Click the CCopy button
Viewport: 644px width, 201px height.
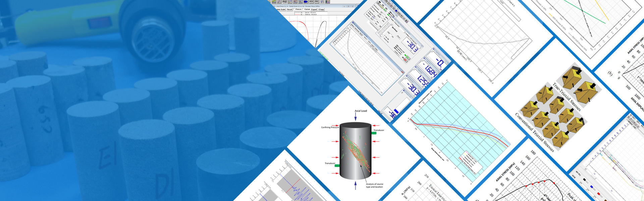[x=321, y=9]
